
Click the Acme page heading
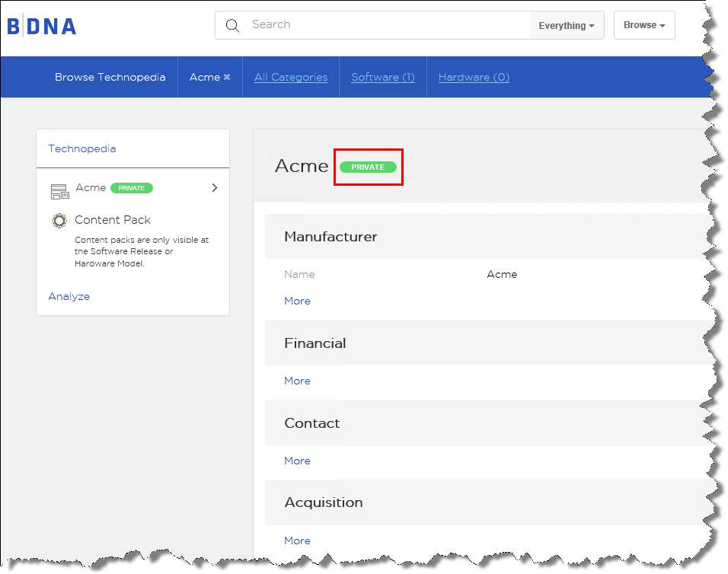tap(302, 166)
